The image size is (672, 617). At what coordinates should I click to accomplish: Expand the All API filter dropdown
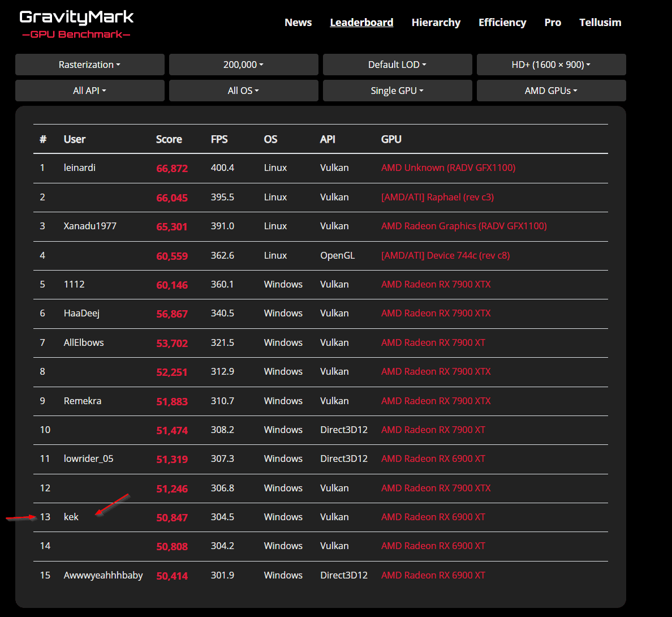pos(89,91)
